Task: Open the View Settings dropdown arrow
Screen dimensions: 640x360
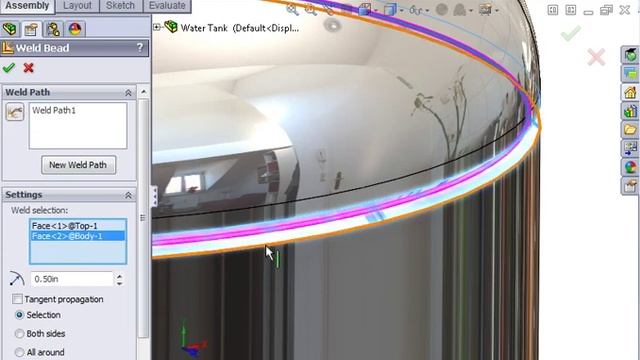Action: (x=496, y=11)
